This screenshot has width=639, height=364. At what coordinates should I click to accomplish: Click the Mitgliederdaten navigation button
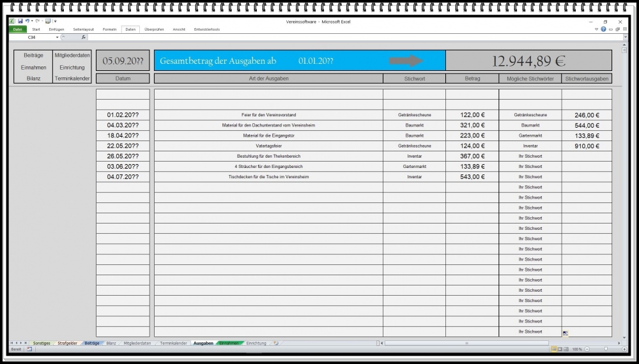tap(72, 56)
